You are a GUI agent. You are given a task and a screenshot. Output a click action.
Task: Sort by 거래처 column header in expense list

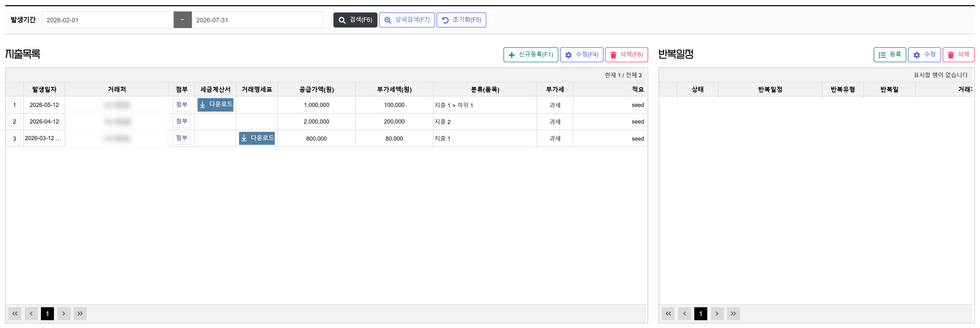click(x=117, y=90)
